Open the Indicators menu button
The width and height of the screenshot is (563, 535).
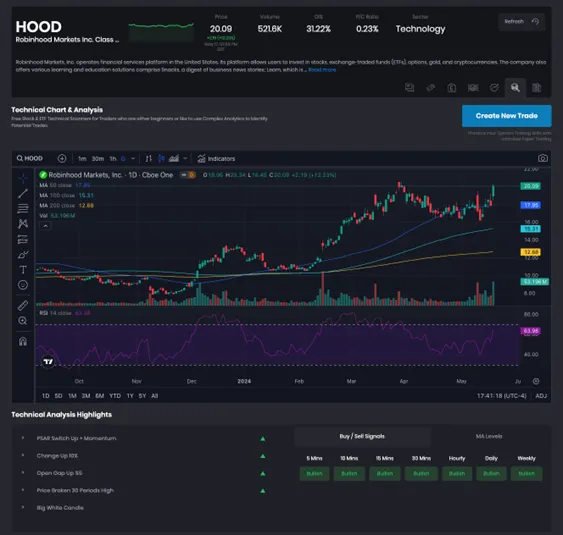point(216,158)
